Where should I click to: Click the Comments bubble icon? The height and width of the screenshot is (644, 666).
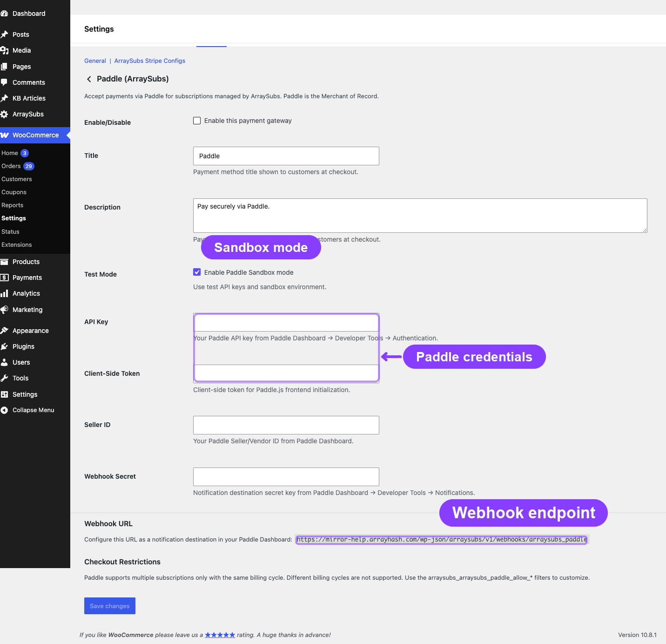coord(4,82)
